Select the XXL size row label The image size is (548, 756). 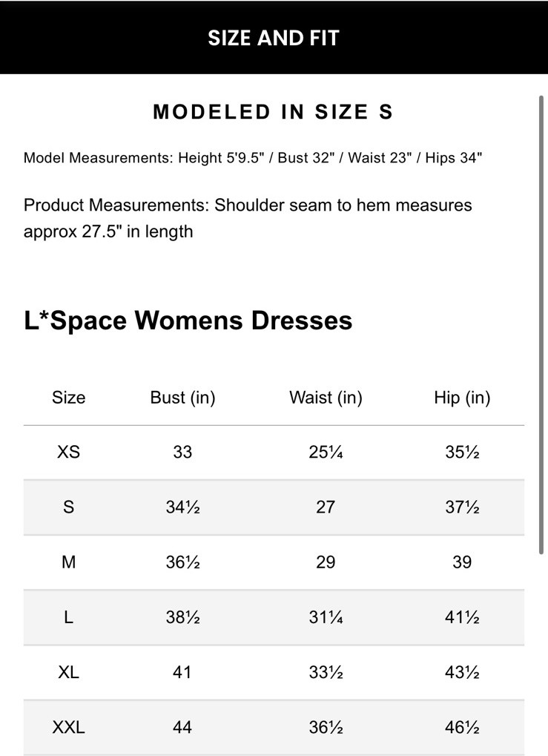pos(68,727)
